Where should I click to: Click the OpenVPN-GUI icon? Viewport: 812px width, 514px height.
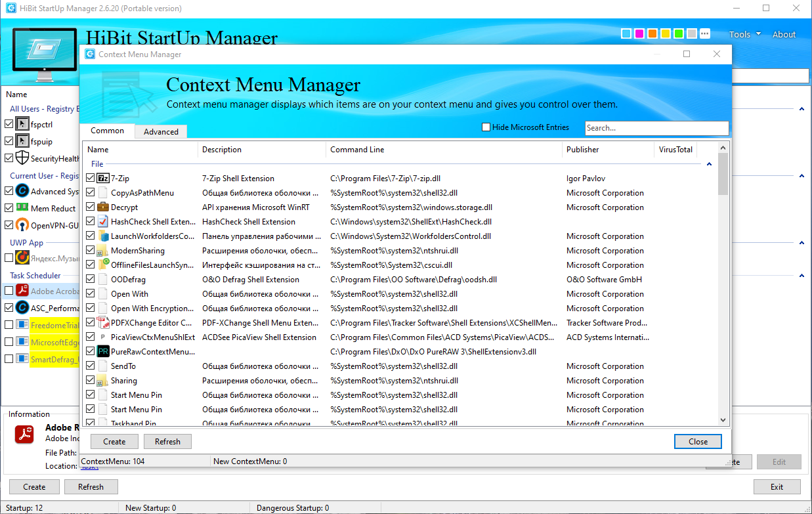[x=22, y=225]
